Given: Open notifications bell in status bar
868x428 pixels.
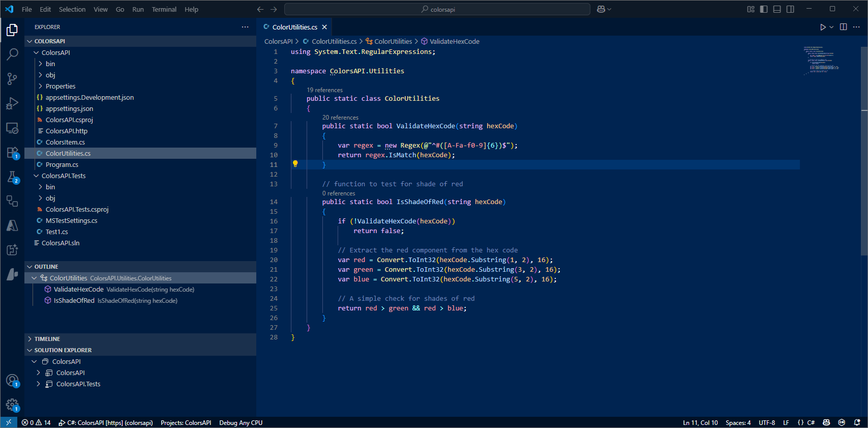Looking at the screenshot, I should 857,422.
